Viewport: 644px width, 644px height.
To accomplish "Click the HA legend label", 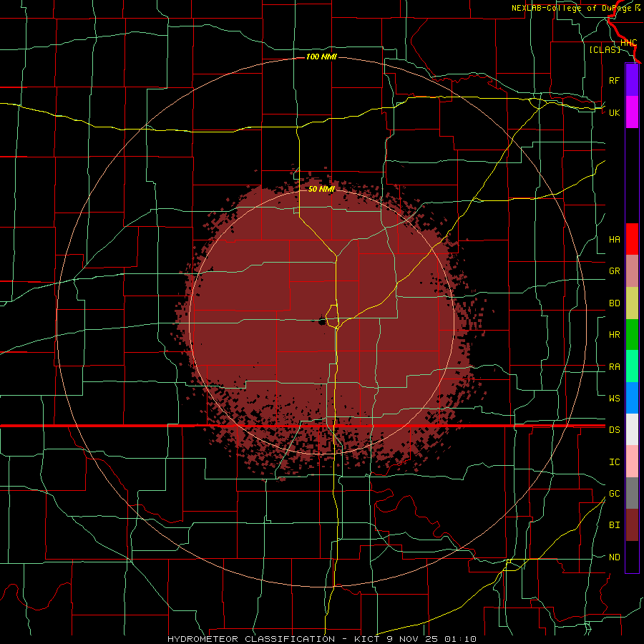I will click(614, 240).
